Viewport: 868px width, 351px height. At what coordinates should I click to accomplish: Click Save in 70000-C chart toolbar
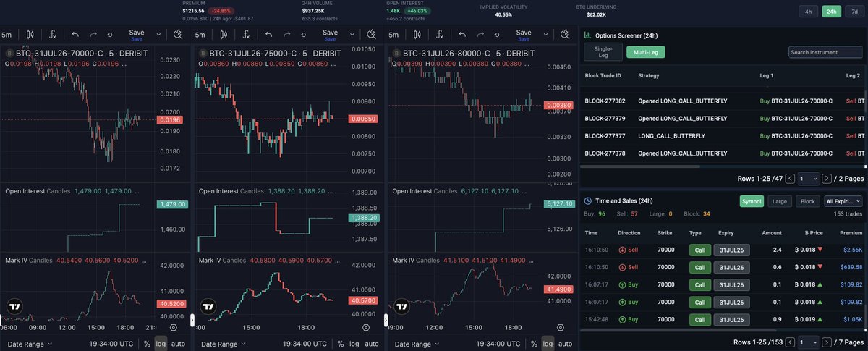point(137,34)
